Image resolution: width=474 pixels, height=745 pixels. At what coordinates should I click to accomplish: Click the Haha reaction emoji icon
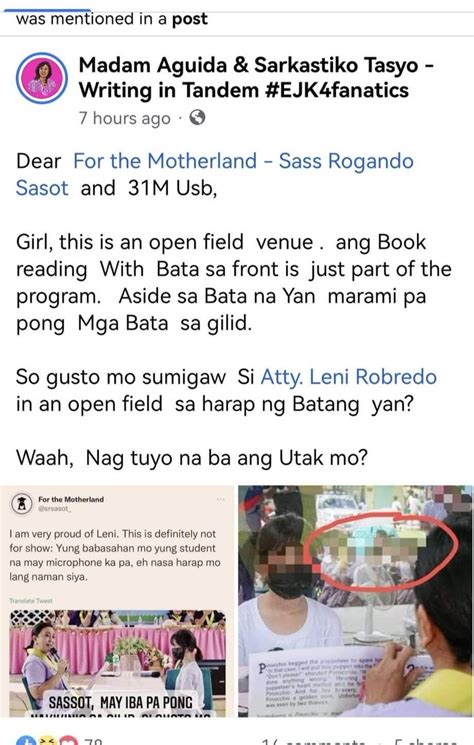pos(45,741)
